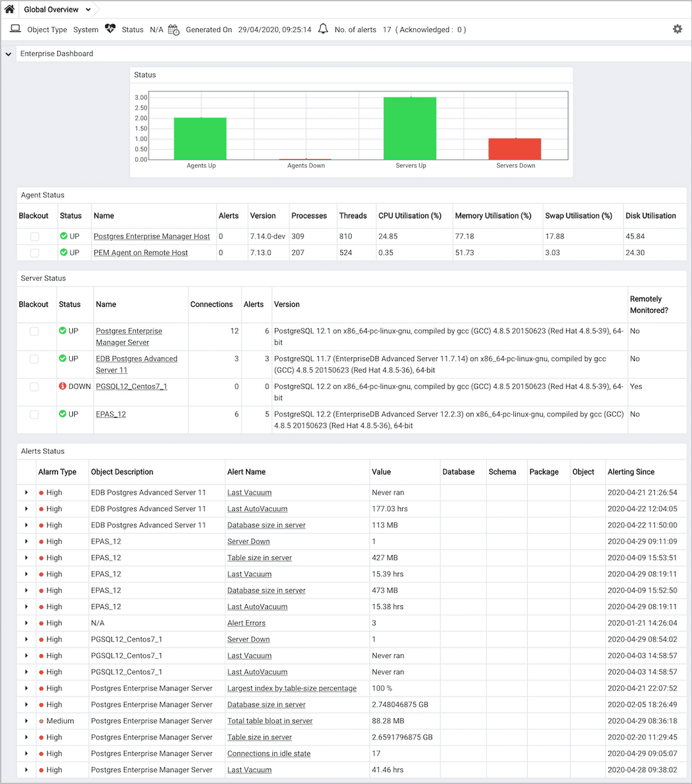Open the dashboard settings gear icon
Viewport: 692px width, 784px height.
678,29
